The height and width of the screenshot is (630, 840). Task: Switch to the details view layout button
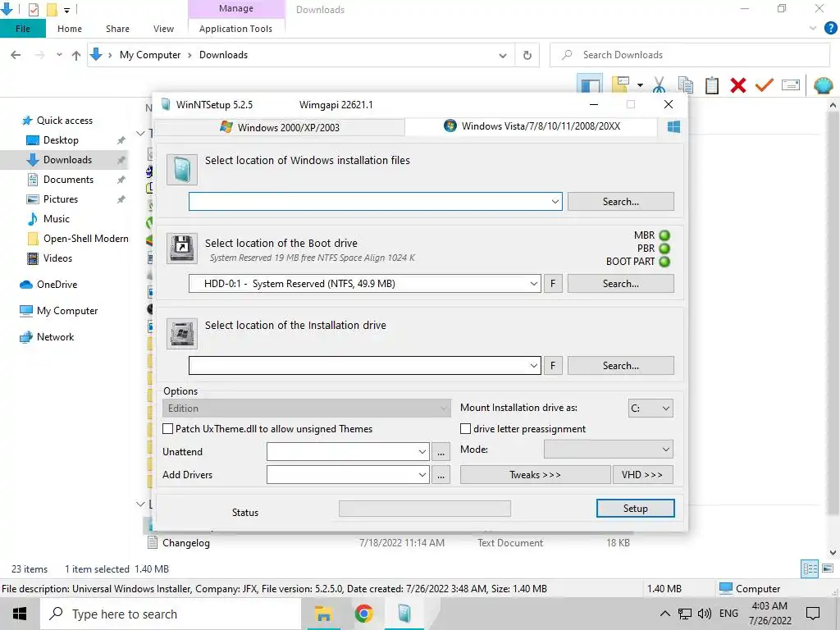tap(810, 569)
